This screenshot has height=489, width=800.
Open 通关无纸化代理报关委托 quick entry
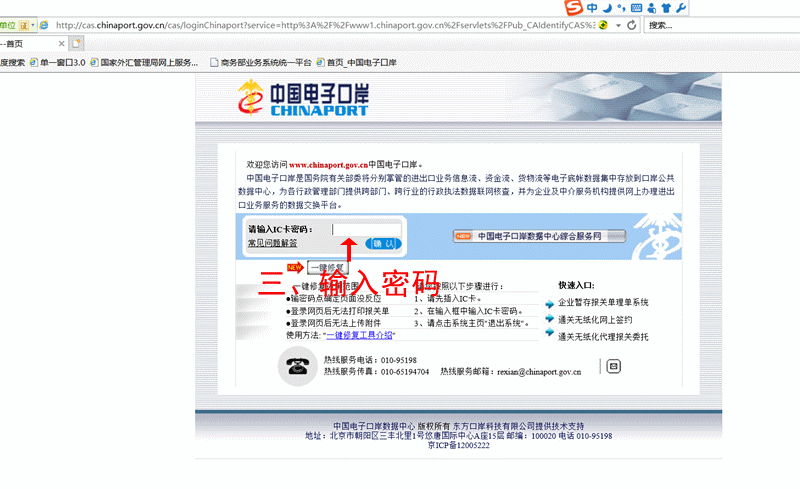click(x=602, y=337)
